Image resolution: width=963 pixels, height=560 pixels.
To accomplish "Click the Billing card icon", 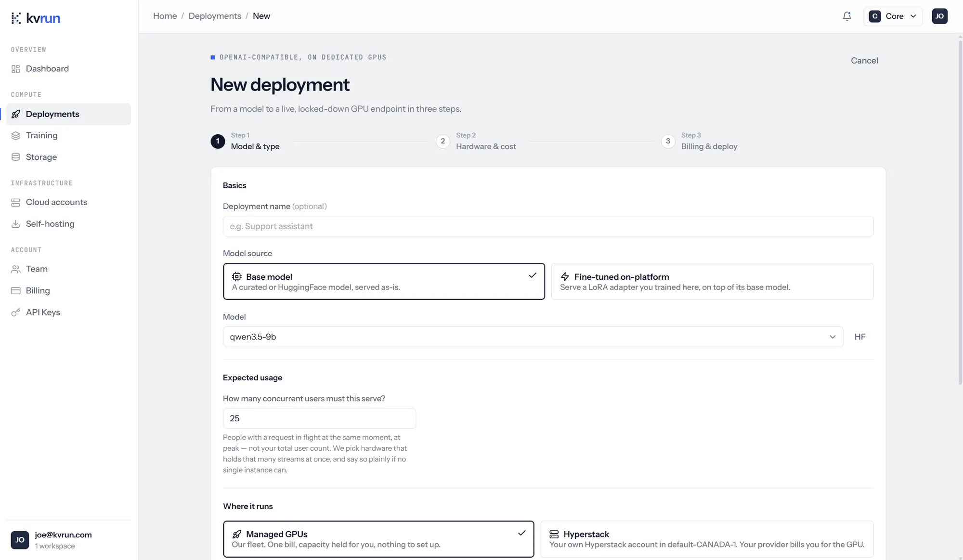I will pyautogui.click(x=16, y=291).
